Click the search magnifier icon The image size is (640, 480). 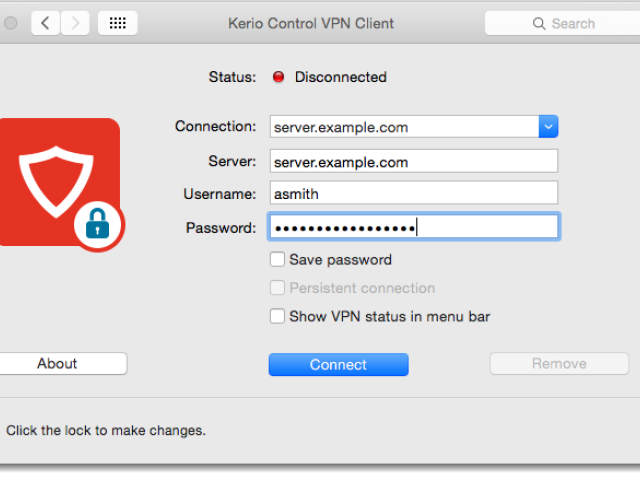(540, 23)
